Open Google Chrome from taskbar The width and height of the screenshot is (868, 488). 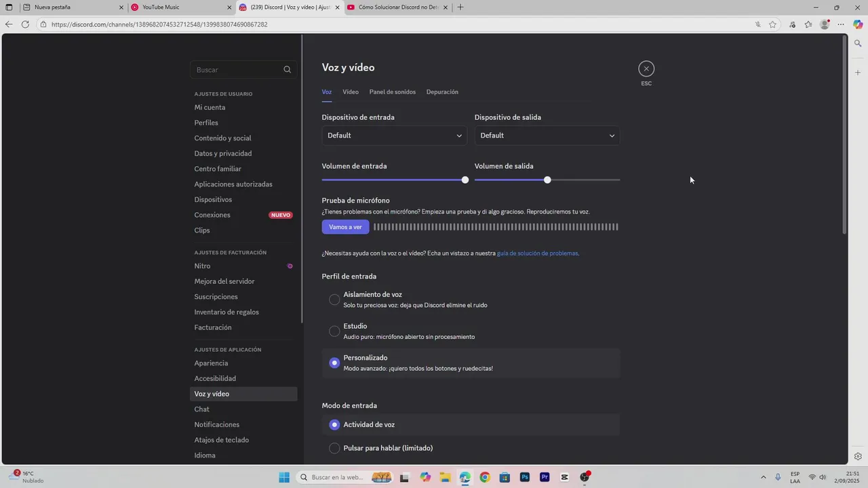[x=484, y=477]
